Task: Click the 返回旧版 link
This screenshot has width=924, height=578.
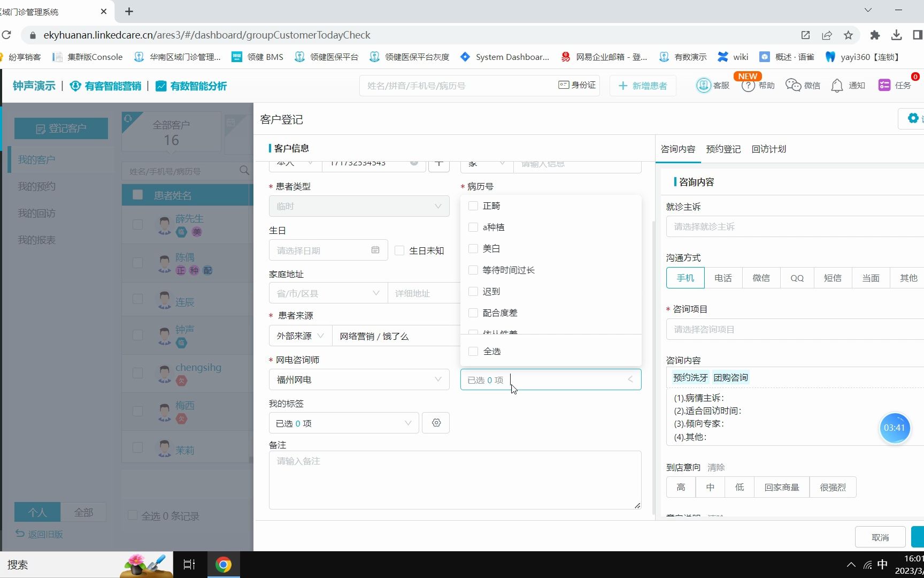Action: coord(39,534)
